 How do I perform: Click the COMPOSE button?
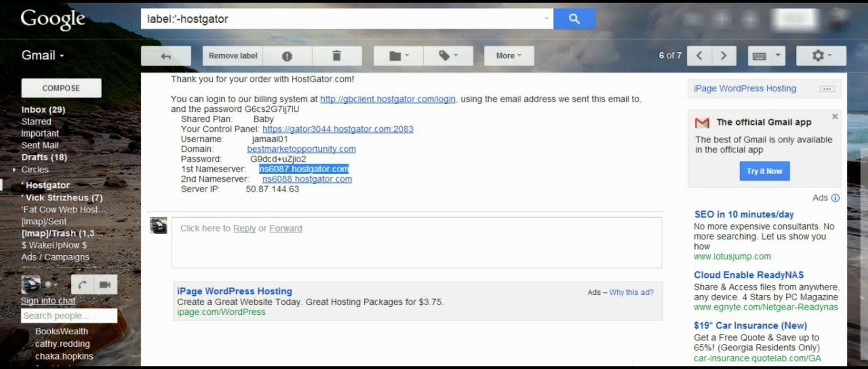pyautogui.click(x=61, y=88)
